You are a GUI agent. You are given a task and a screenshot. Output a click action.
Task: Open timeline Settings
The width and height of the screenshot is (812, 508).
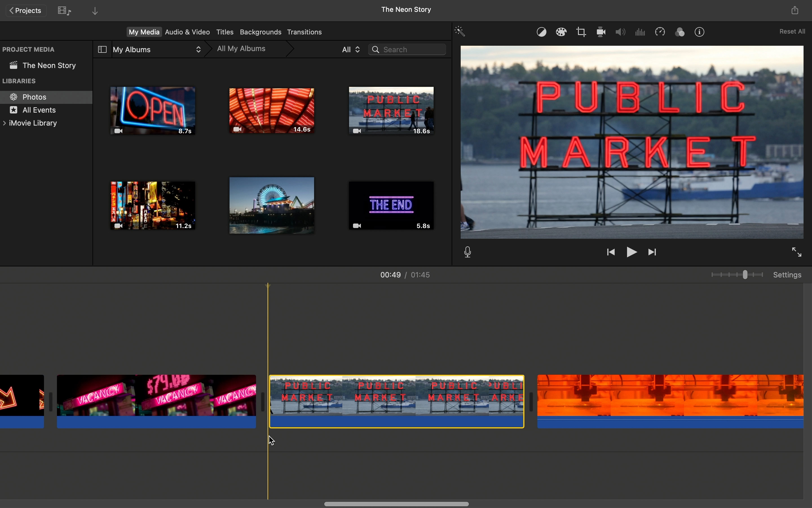787,275
